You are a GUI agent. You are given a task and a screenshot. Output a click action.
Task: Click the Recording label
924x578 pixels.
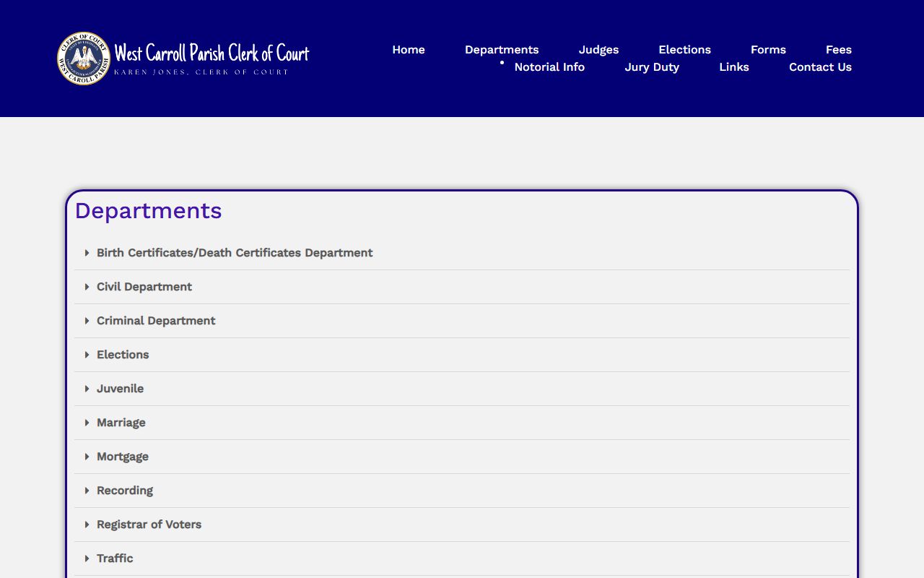pos(125,491)
